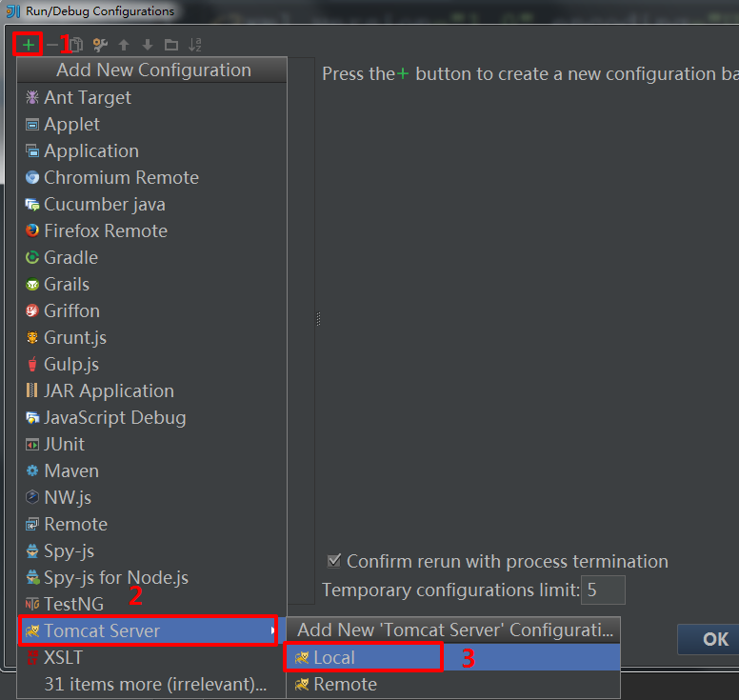Click the Sort Configurations alphabetically icon
Image resolution: width=739 pixels, height=700 pixels.
(x=194, y=45)
